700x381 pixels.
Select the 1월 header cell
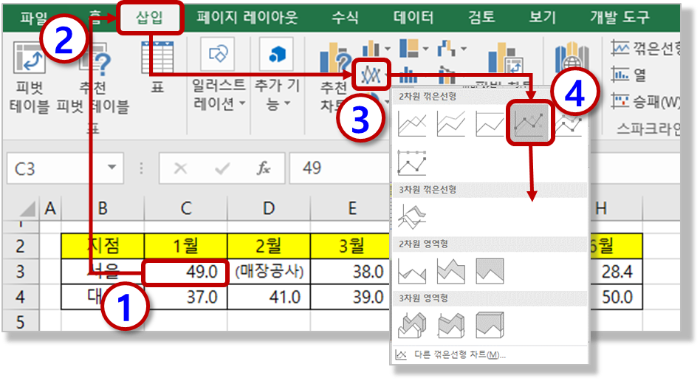pyautogui.click(x=186, y=246)
